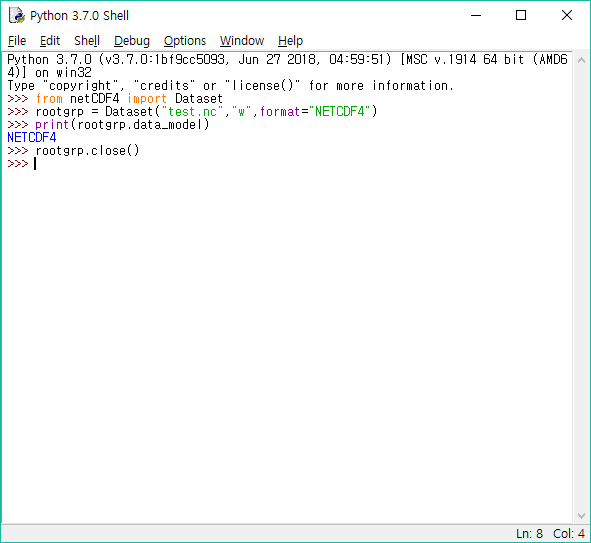Open the Edit menu
Viewport: 591px width, 543px height.
click(x=50, y=41)
